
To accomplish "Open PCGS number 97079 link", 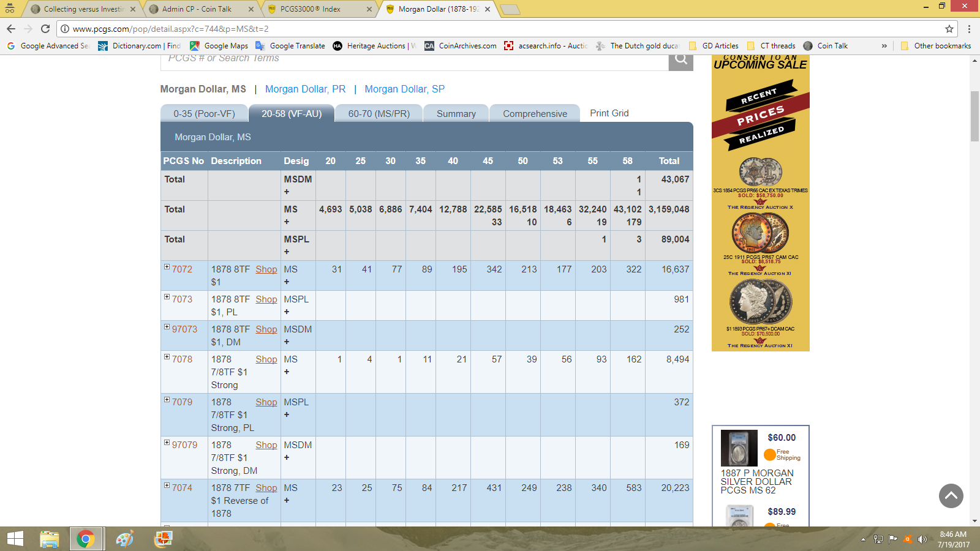I will 184,445.
